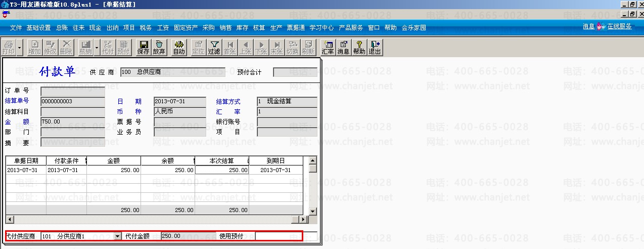
Task: Open the 帮助 menu in menu bar
Action: (x=390, y=28)
